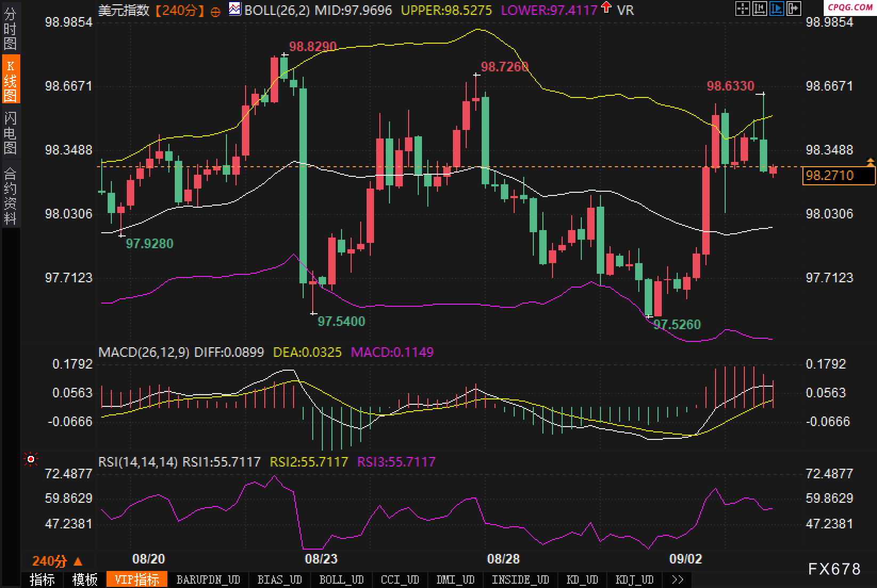
Task: Click the 08/20 date marker
Action: tap(149, 559)
